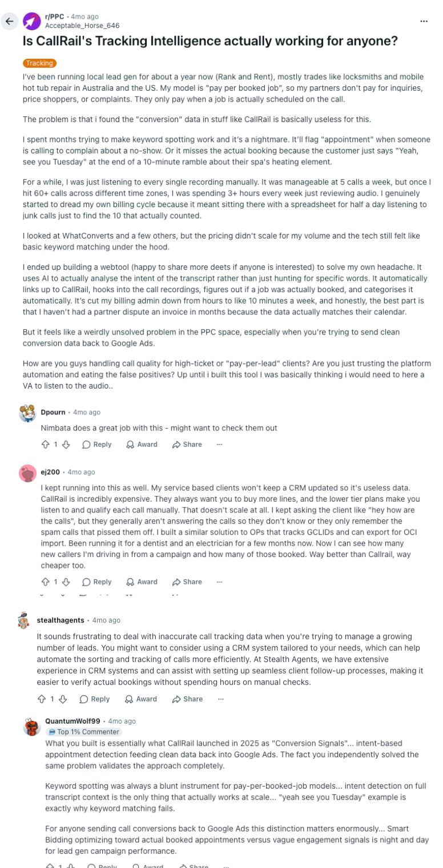Upvote ej200's comment
443x868 pixels.
tap(46, 582)
